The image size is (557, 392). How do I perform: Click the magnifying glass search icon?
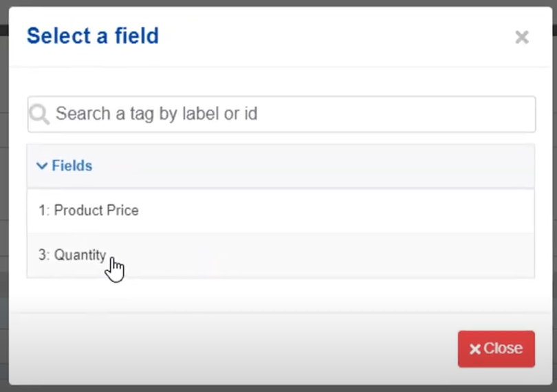[39, 114]
